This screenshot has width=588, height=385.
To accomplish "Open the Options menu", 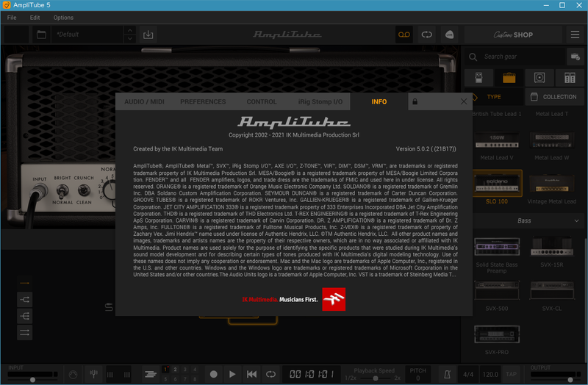I will [x=63, y=18].
